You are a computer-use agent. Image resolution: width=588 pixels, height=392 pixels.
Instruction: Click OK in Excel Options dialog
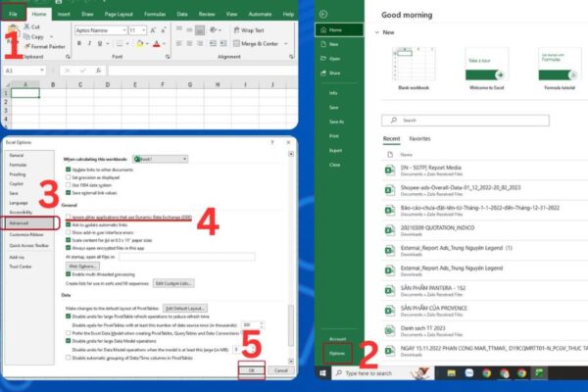point(251,372)
